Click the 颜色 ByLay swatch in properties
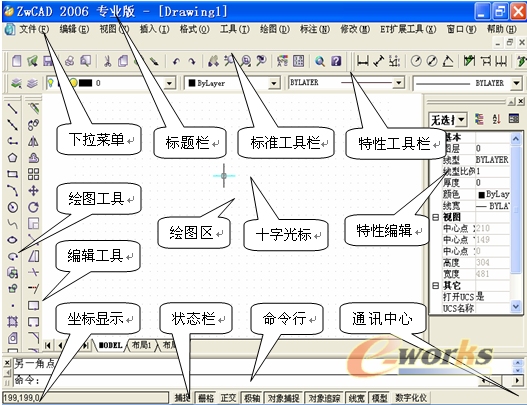The width and height of the screenshot is (527, 405). point(482,194)
